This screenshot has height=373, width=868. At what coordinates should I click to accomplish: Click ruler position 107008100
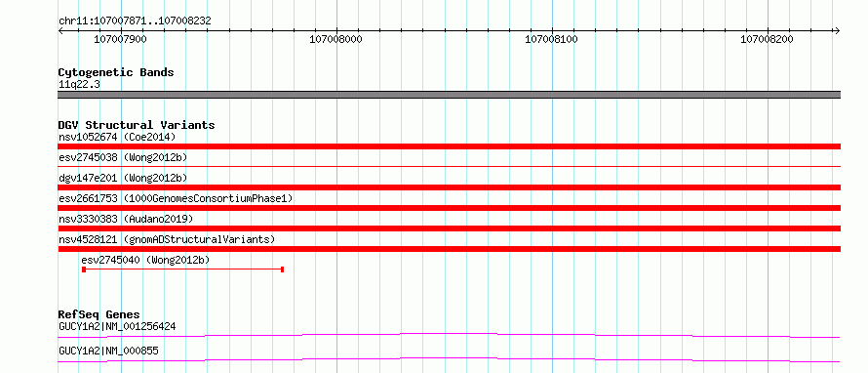(x=551, y=39)
